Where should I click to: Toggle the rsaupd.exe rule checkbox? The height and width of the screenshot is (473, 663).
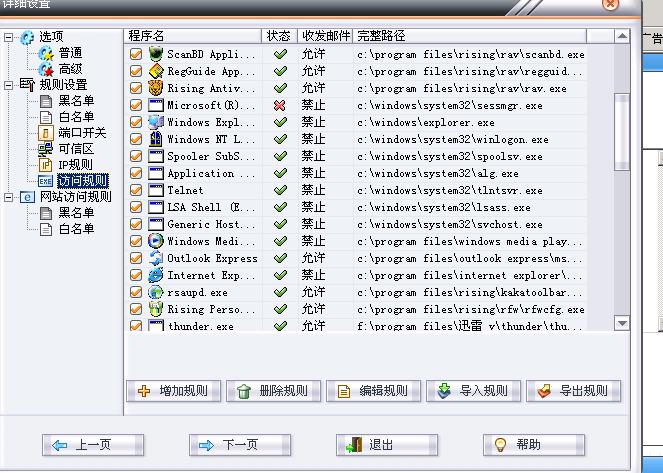click(x=136, y=292)
